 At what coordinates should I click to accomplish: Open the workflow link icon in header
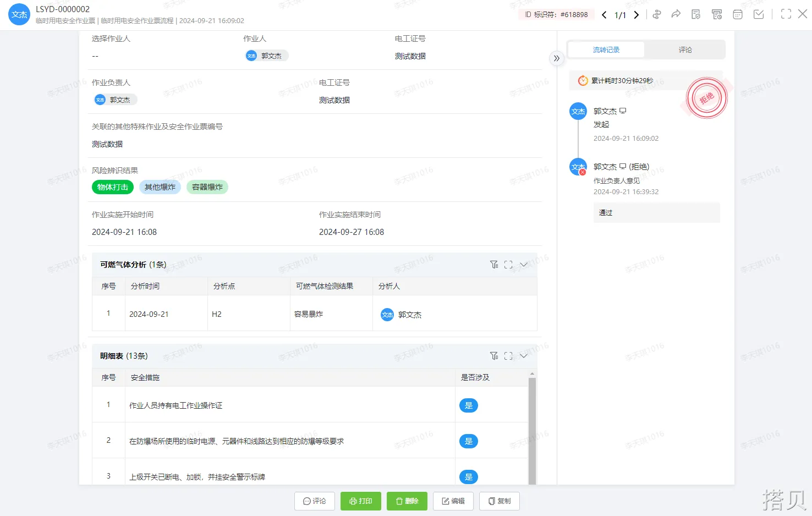point(656,14)
